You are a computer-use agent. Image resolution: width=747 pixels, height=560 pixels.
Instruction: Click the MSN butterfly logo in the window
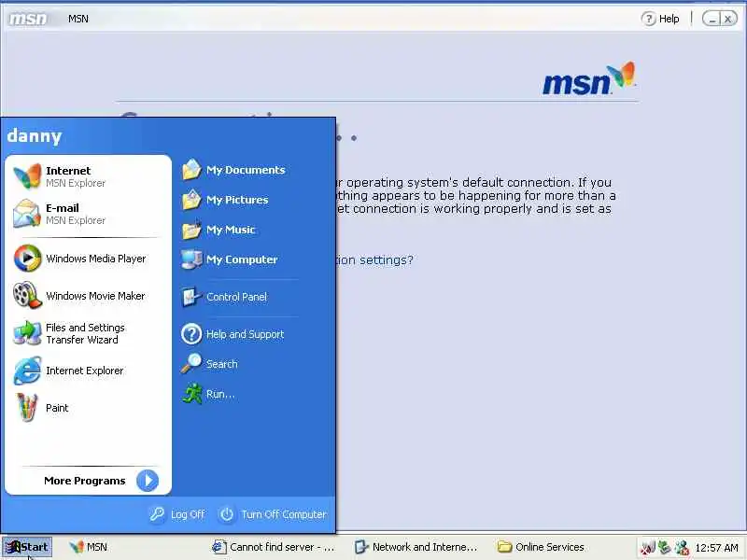623,75
